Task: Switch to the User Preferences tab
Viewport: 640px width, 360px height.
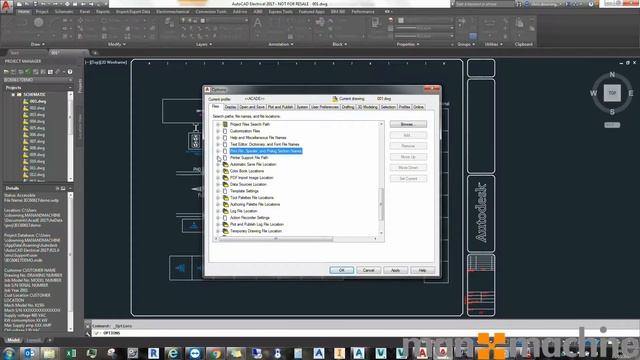Action: [x=324, y=107]
